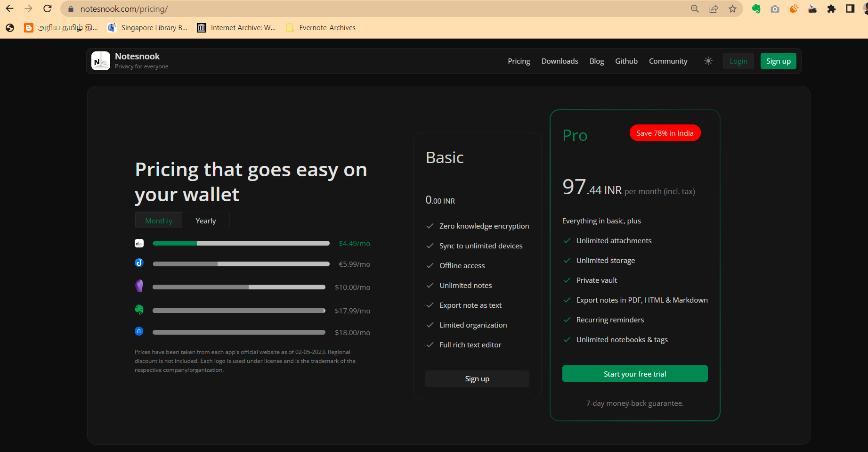Reload the page with the refresh icon

47,9
